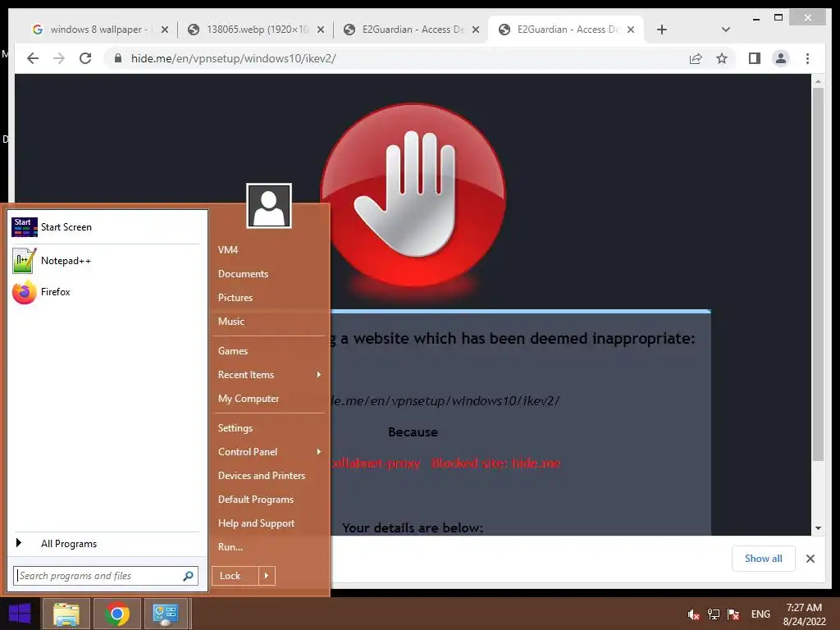This screenshot has width=840, height=630.
Task: Open File Explorer from the taskbar
Action: 66,614
